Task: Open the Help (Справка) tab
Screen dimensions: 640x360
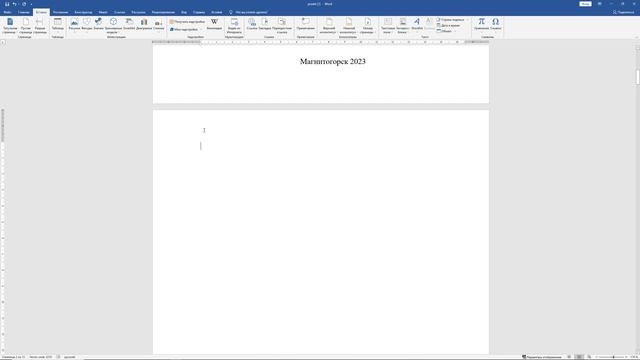Action: [x=199, y=12]
